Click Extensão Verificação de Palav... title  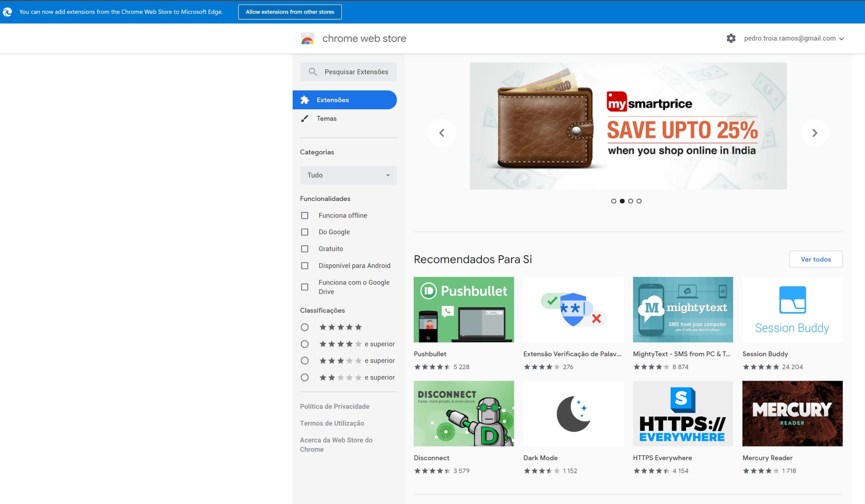coord(572,354)
